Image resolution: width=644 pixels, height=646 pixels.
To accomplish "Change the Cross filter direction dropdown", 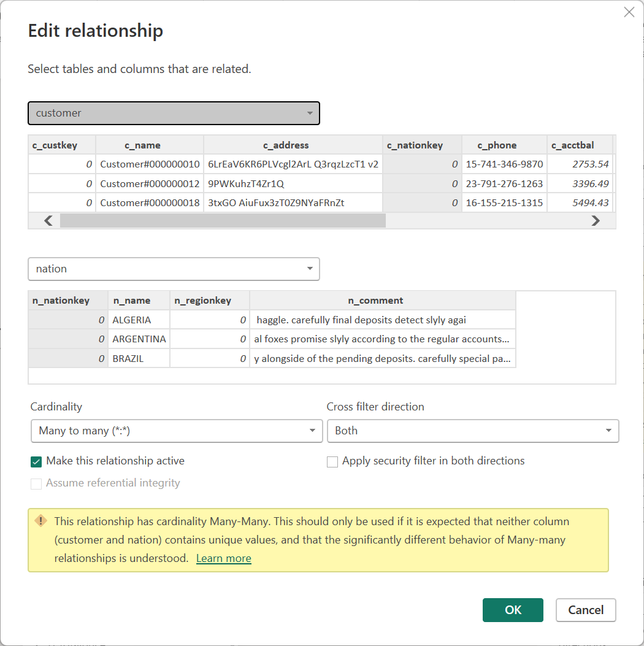I will 472,431.
